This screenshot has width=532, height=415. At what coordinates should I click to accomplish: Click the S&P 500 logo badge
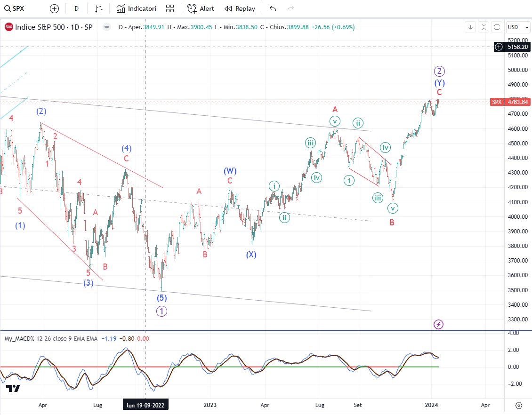tap(9, 27)
